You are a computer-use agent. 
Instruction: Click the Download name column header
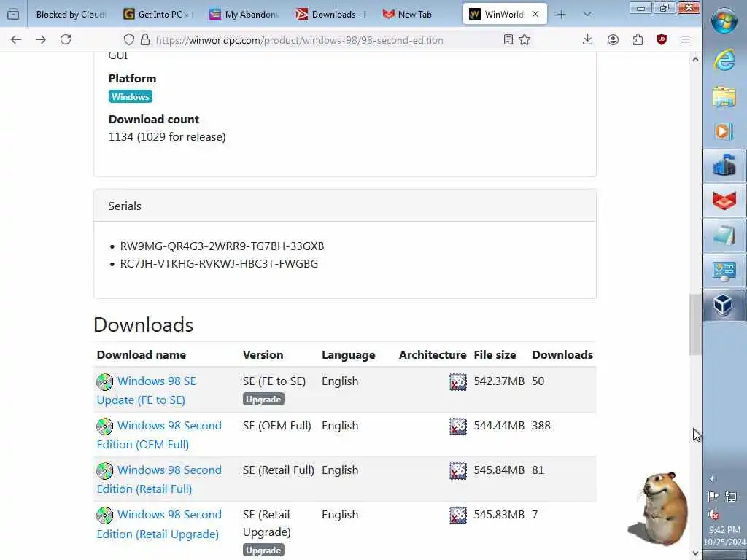(x=142, y=355)
